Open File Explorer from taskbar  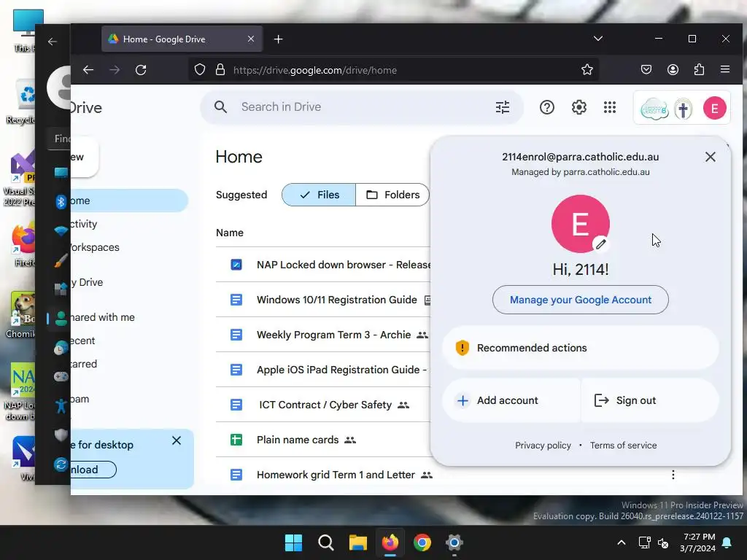pyautogui.click(x=357, y=542)
